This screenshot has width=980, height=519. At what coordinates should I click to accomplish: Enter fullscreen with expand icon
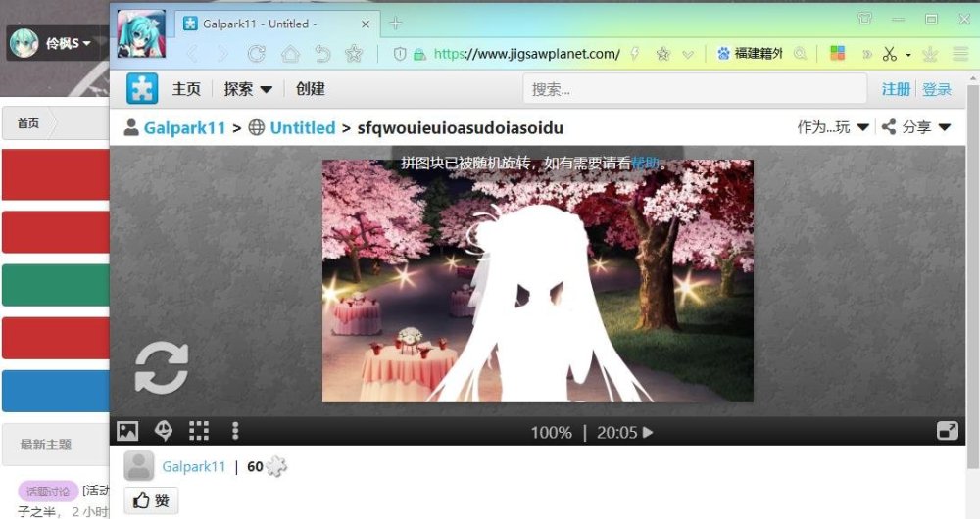948,431
